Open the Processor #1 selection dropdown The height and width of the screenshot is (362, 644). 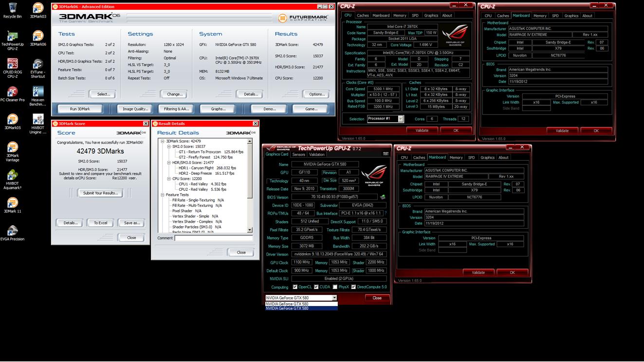pos(401,119)
